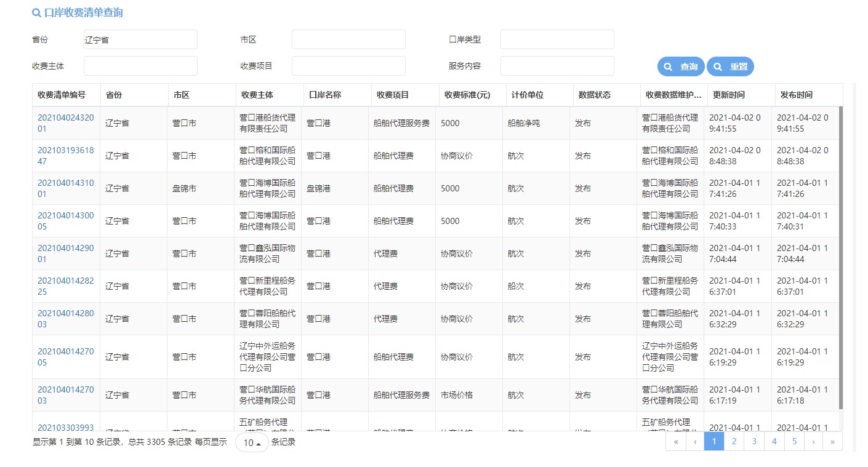Focus the 收费项目 input field
The width and height of the screenshot is (868, 467).
click(x=348, y=66)
